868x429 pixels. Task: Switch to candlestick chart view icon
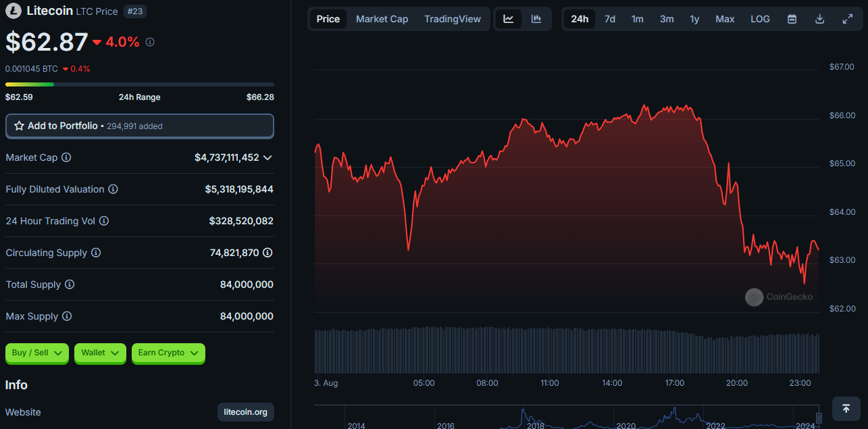[x=536, y=19]
